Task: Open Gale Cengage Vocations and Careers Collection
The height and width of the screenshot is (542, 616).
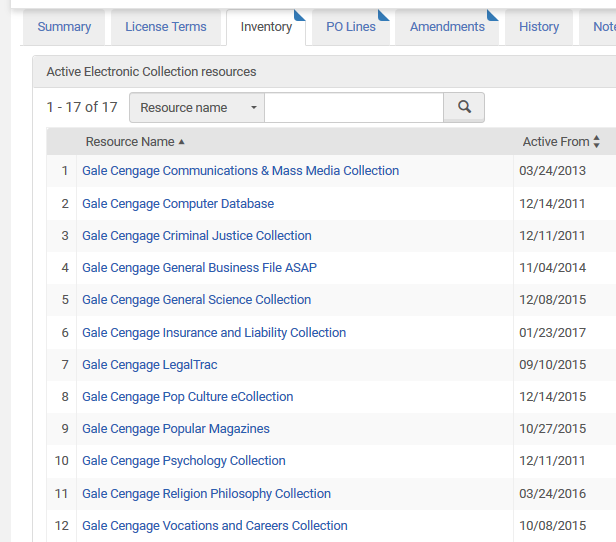Action: pos(214,526)
